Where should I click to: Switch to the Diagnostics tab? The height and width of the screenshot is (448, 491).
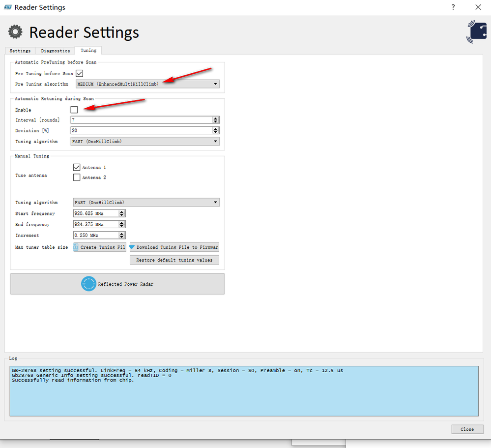56,51
